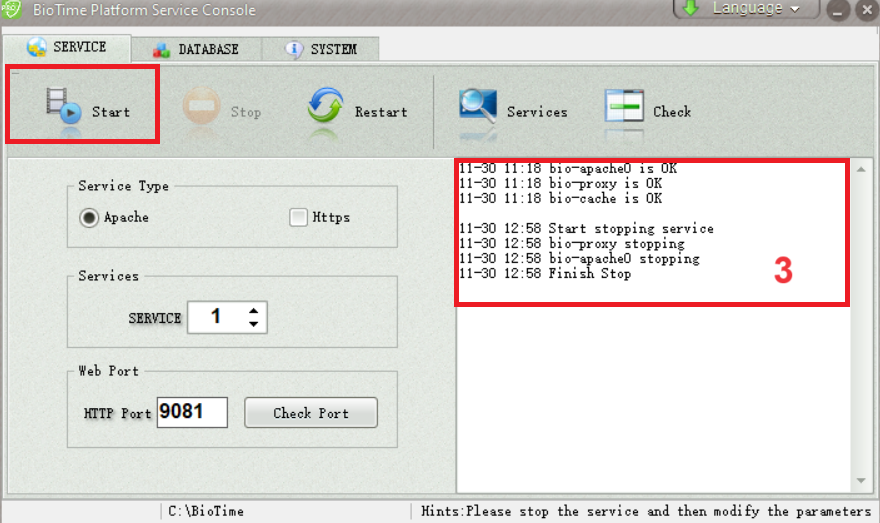Open the Services magnifier icon
Image resolution: width=880 pixels, height=523 pixels.
click(x=478, y=107)
